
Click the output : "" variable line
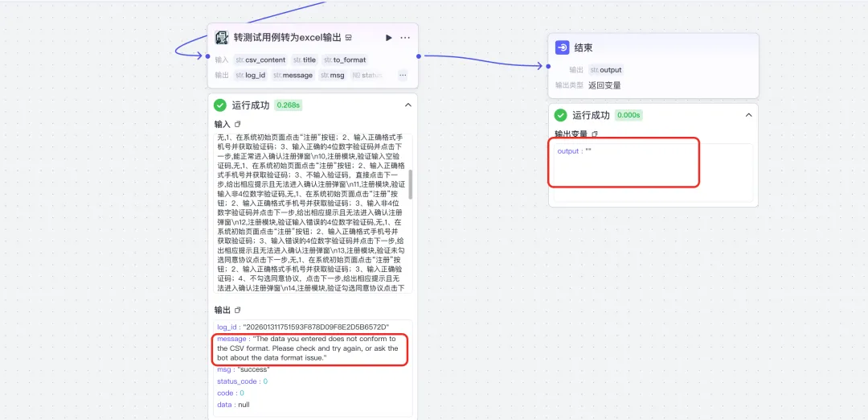point(574,151)
